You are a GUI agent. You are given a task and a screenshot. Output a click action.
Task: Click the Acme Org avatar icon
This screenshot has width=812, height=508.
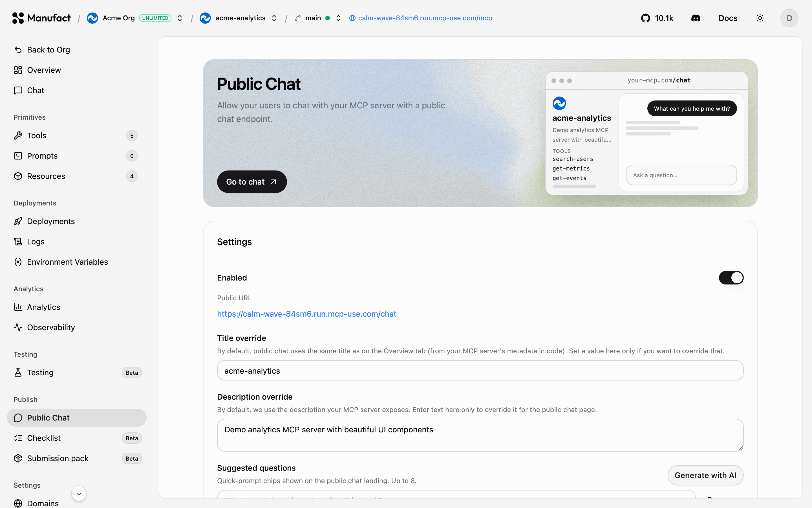92,18
